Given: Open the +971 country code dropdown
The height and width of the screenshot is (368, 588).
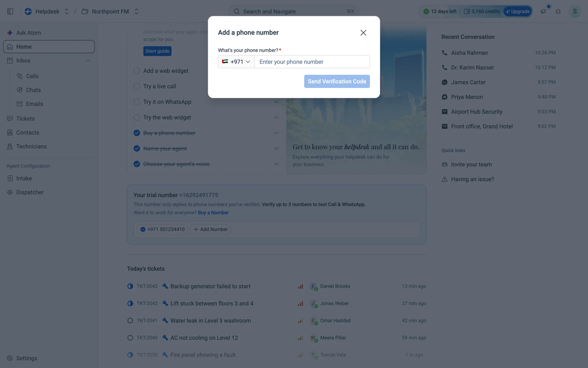Looking at the screenshot, I should [236, 62].
